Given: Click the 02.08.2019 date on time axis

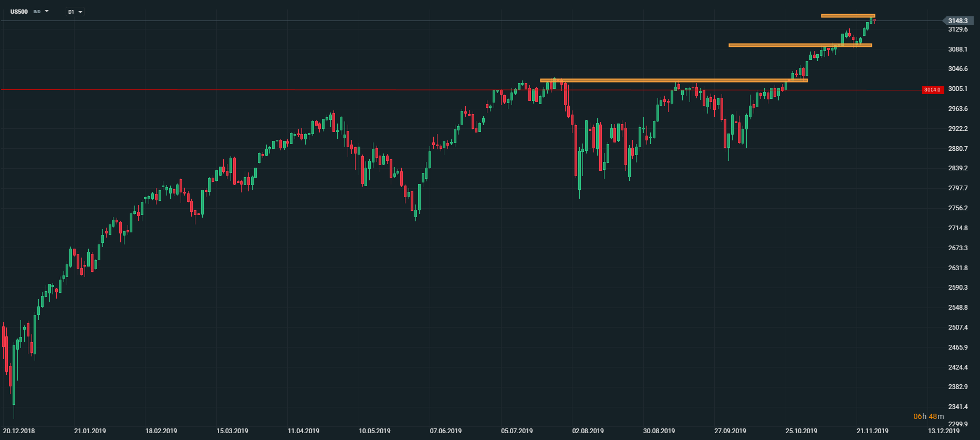Looking at the screenshot, I should 588,431.
